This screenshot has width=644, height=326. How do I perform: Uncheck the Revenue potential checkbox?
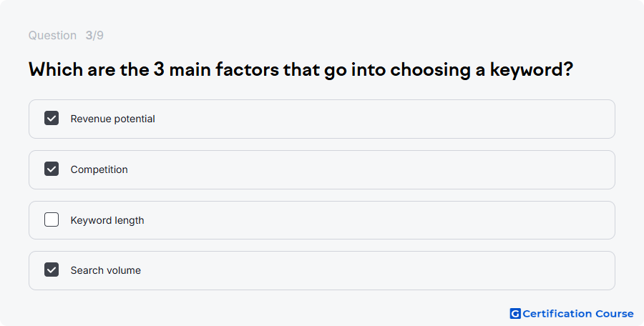[52, 118]
